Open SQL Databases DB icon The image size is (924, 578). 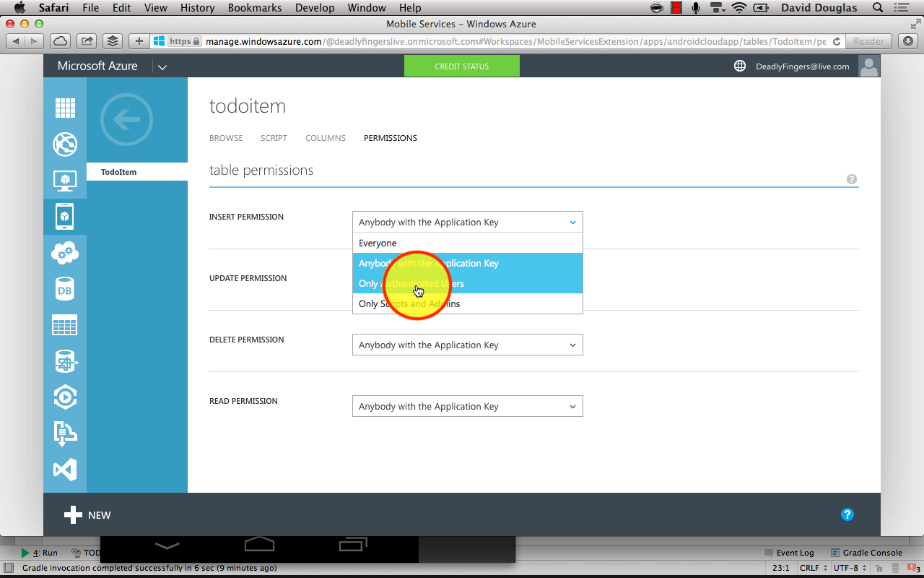[65, 289]
